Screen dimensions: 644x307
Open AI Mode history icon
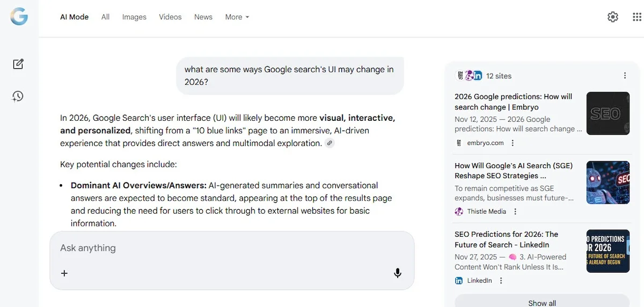tap(18, 96)
